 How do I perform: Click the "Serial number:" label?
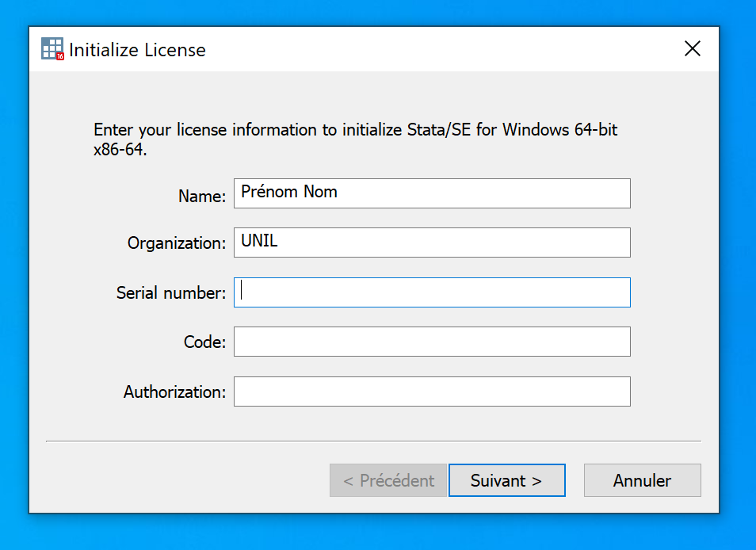(x=171, y=293)
